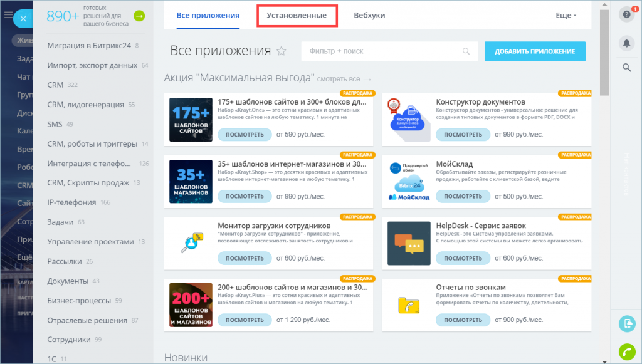Viewport: 642px width, 364px height.
Task: Click МойСклад app logo image
Action: pos(409,182)
